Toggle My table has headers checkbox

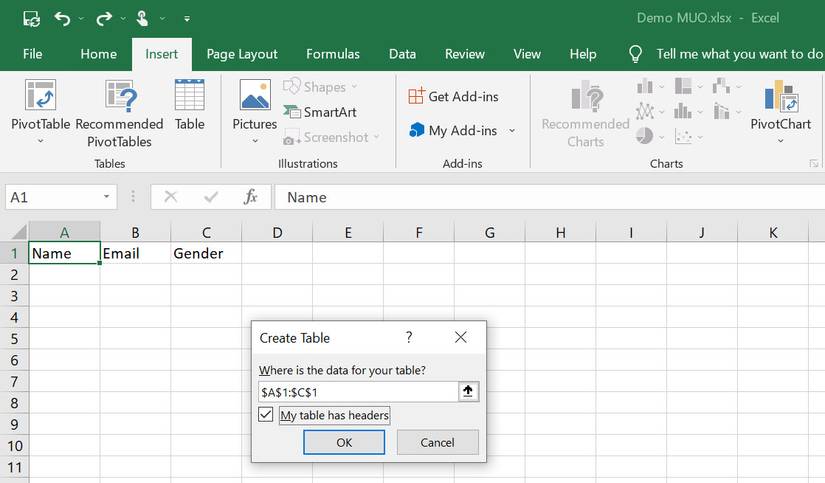pos(266,415)
